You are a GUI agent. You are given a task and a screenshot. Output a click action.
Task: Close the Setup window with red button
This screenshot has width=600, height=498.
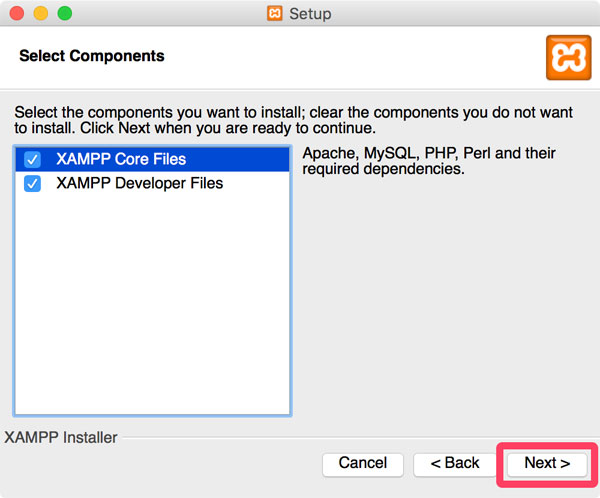pos(17,13)
